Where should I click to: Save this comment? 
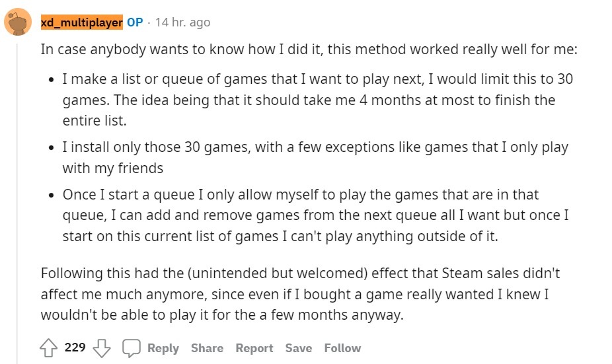tap(299, 348)
